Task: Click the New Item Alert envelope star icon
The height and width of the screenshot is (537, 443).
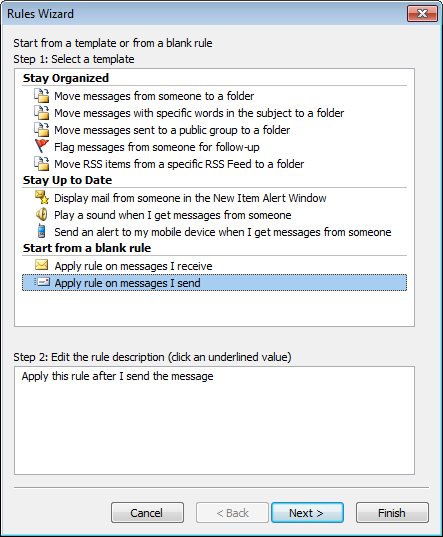Action: pyautogui.click(x=42, y=197)
